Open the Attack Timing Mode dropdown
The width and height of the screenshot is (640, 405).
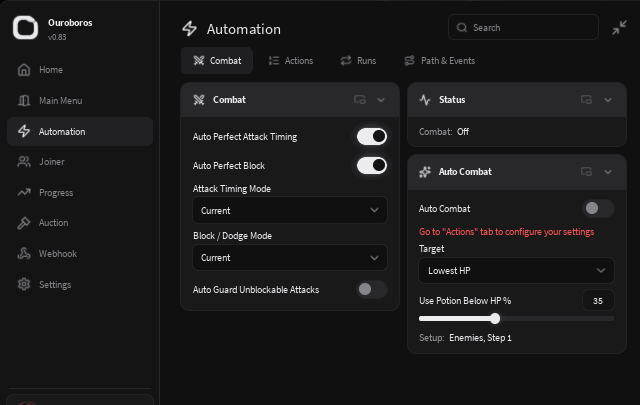[x=290, y=210]
